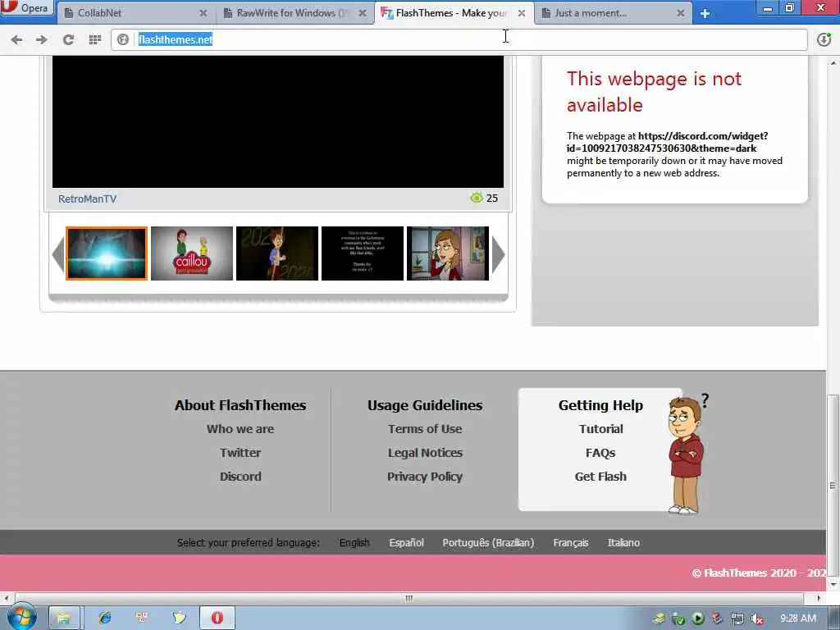Reload the current page
The height and width of the screenshot is (630, 840).
pyautogui.click(x=68, y=39)
